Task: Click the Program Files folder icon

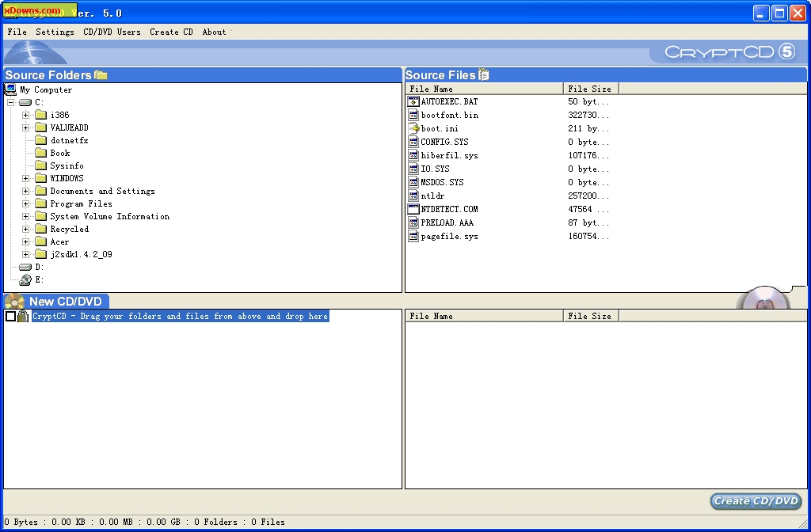Action: tap(41, 203)
